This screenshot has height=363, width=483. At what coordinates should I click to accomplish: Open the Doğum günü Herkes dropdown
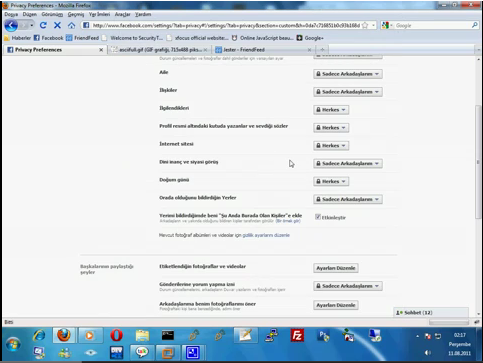pyautogui.click(x=331, y=181)
